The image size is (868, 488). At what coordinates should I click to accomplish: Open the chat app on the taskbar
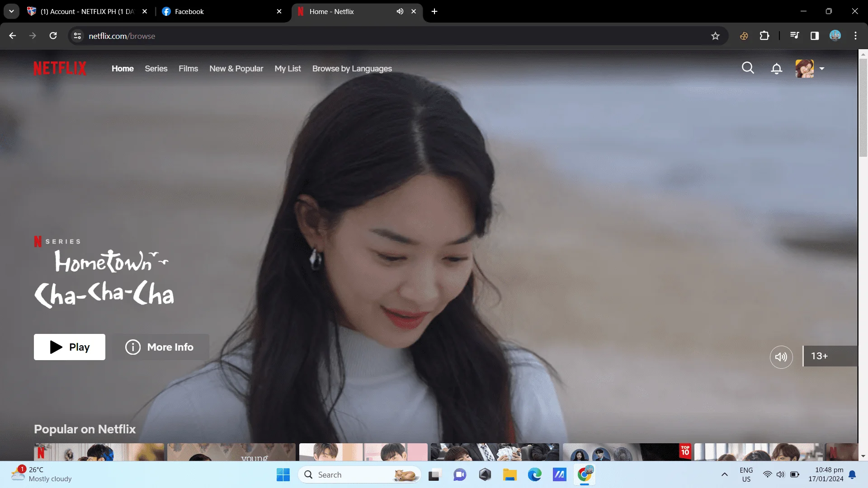(x=460, y=475)
